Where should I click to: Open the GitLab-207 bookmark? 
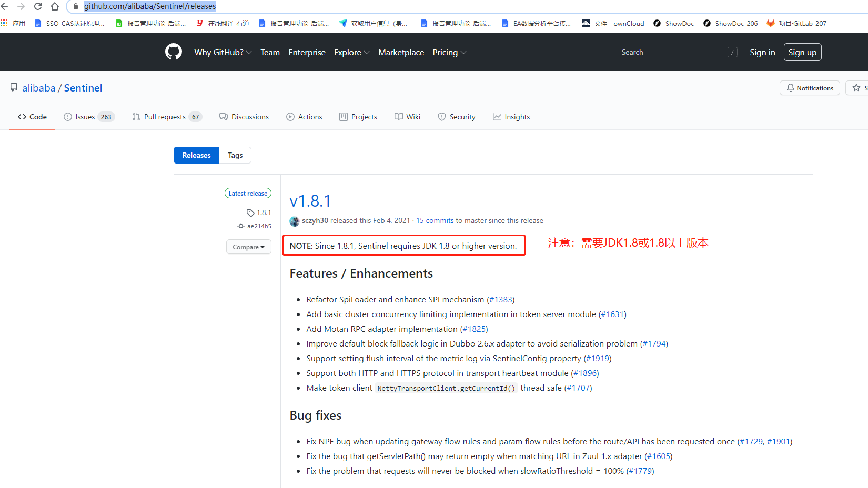(x=796, y=23)
